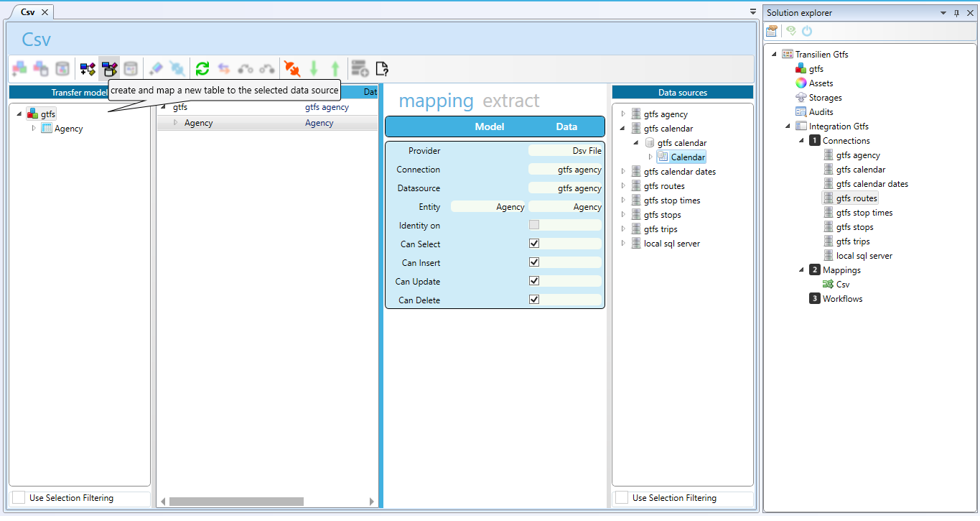Click the Provider value field Dsv File
This screenshot has width=980, height=521.
(x=565, y=151)
